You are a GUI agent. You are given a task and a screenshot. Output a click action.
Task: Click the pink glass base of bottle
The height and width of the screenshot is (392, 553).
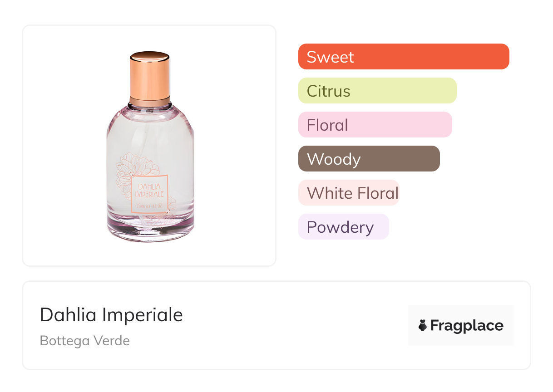[150, 229]
